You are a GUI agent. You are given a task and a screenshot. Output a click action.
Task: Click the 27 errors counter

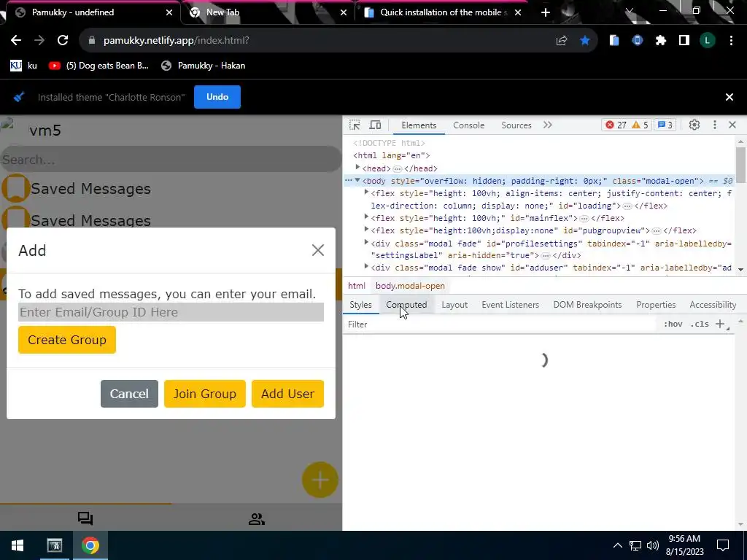coord(616,125)
